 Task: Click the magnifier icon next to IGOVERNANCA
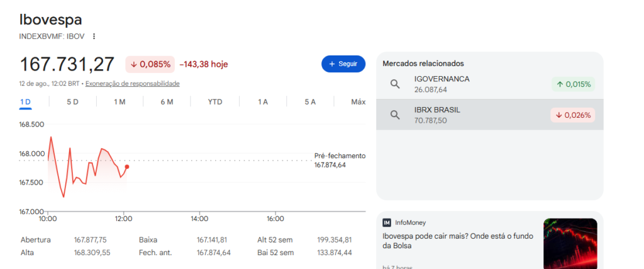point(395,84)
